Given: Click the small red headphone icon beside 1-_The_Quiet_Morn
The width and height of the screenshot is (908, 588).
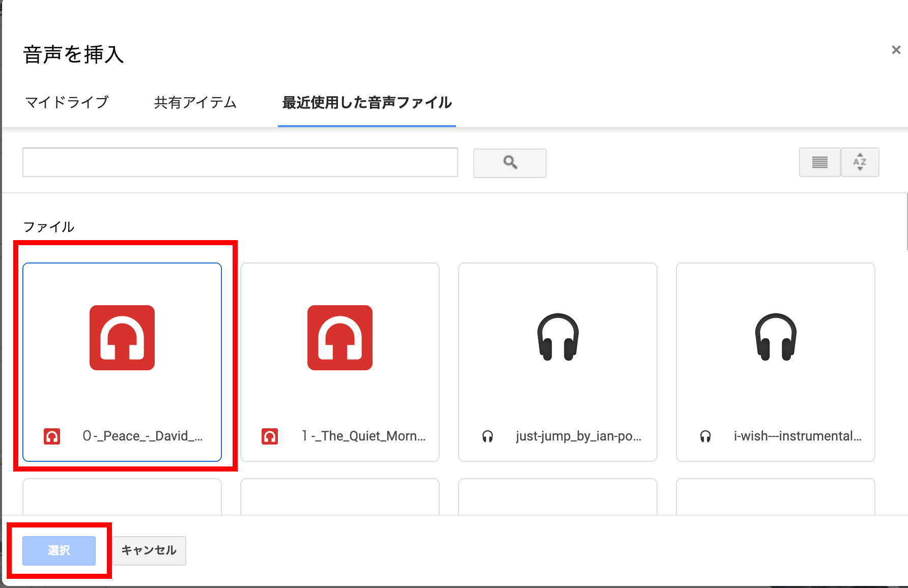Looking at the screenshot, I should coord(270,436).
